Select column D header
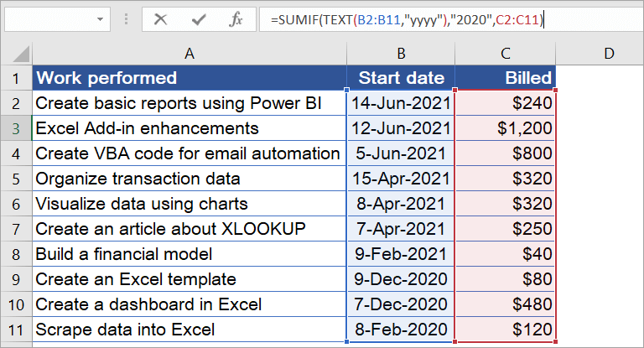644x348 pixels. (x=609, y=54)
